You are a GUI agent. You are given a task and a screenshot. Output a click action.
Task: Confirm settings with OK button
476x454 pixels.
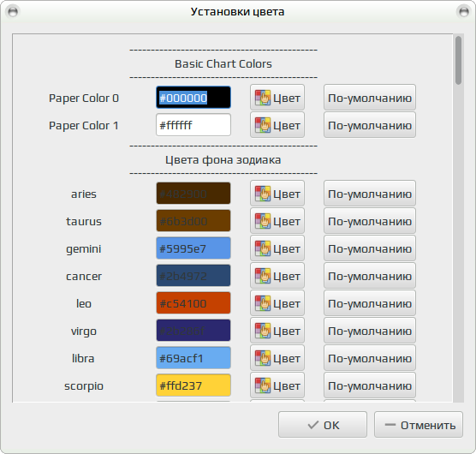point(323,425)
